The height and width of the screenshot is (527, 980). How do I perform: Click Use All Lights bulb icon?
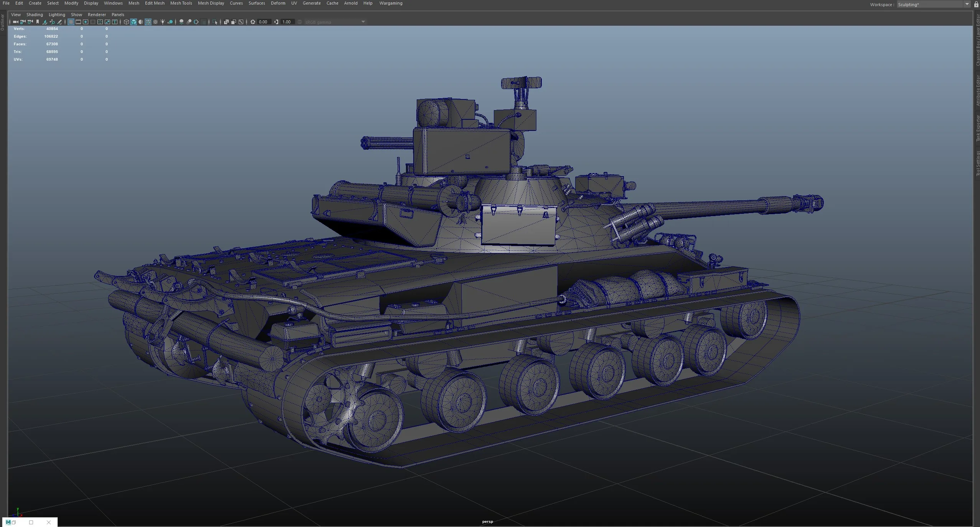[163, 22]
